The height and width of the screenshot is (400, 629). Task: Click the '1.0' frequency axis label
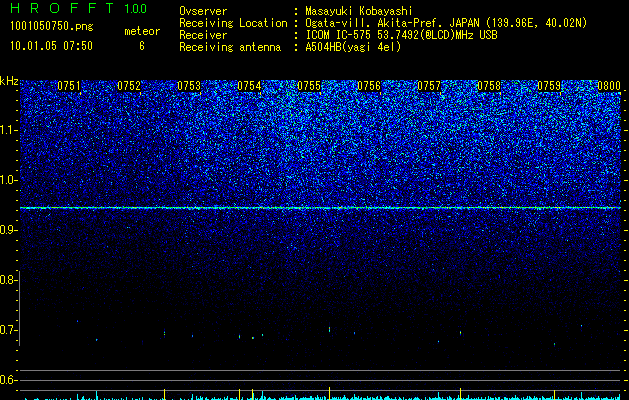[6, 180]
